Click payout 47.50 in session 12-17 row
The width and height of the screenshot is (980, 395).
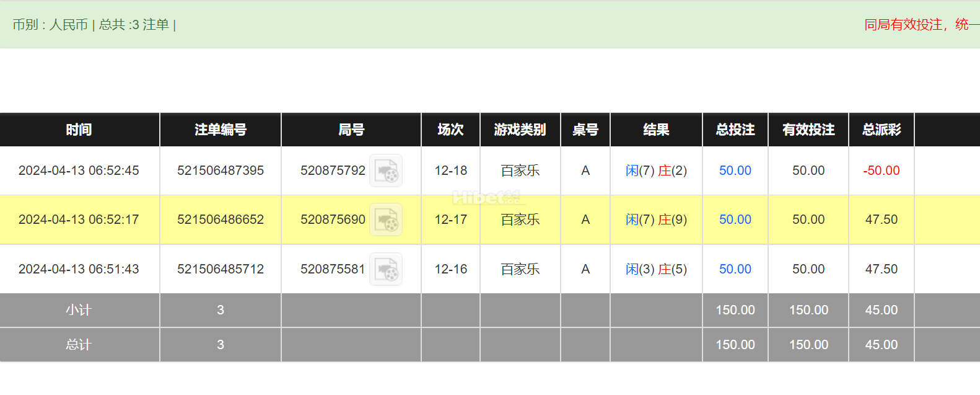pyautogui.click(x=882, y=220)
